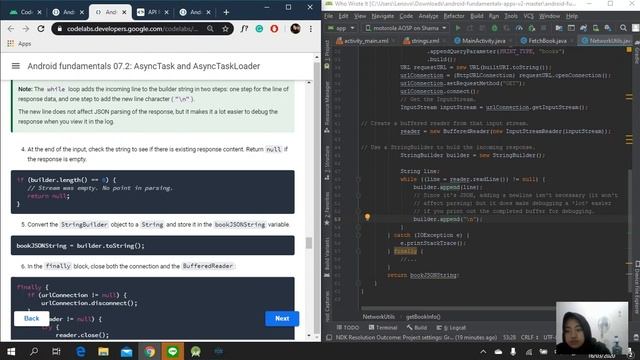
Task: Open the File menu in Android Studio
Action: [x=329, y=16]
